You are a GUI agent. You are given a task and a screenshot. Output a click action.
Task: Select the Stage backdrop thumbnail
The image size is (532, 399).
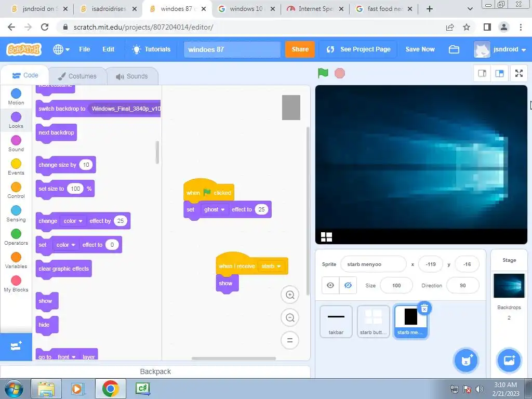(x=509, y=286)
